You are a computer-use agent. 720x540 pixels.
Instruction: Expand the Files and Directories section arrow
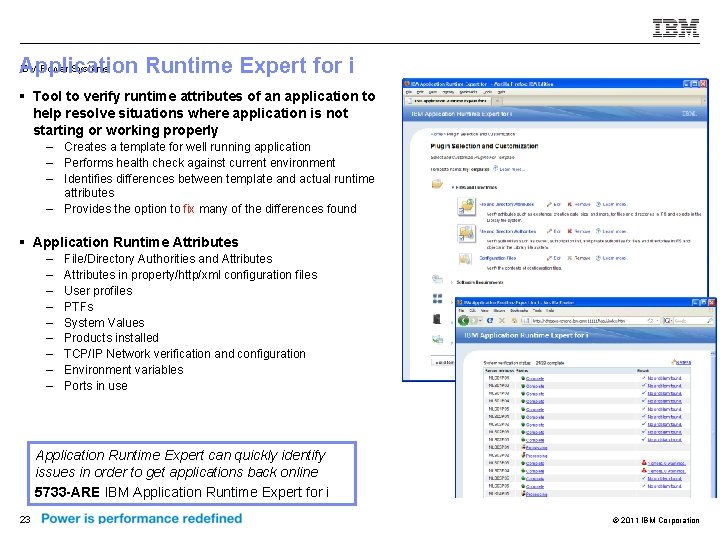(453, 187)
